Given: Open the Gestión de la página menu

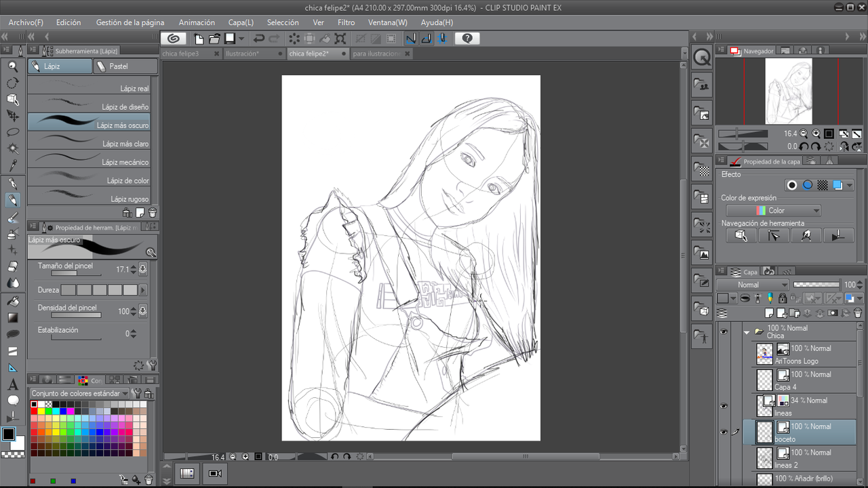Looking at the screenshot, I should [x=130, y=22].
